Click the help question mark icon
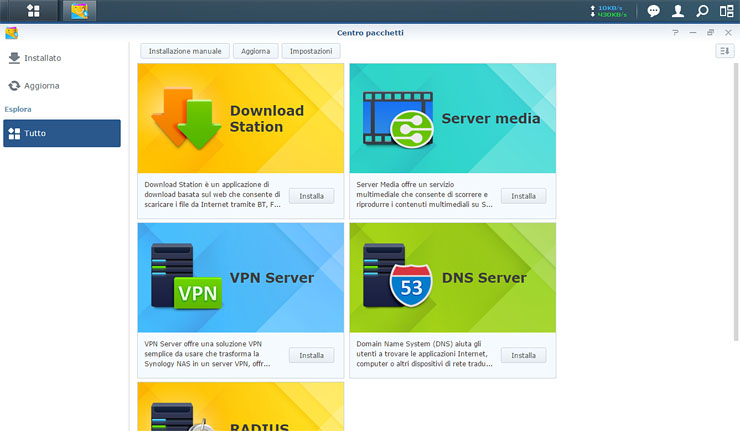This screenshot has width=740, height=431. 675,32
